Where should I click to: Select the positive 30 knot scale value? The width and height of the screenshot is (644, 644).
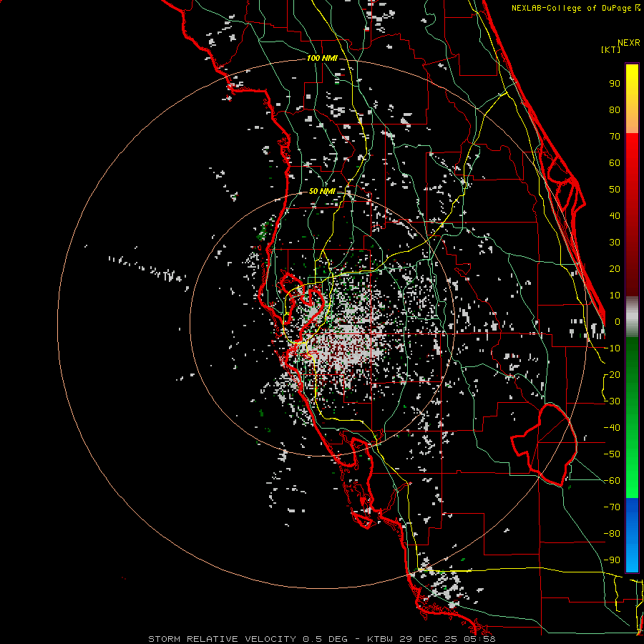(x=615, y=243)
